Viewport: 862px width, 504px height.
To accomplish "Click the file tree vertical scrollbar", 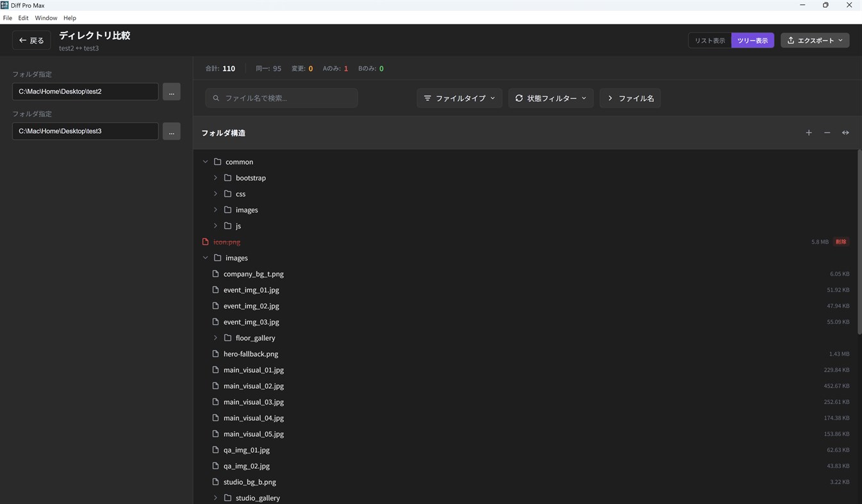I will click(859, 242).
